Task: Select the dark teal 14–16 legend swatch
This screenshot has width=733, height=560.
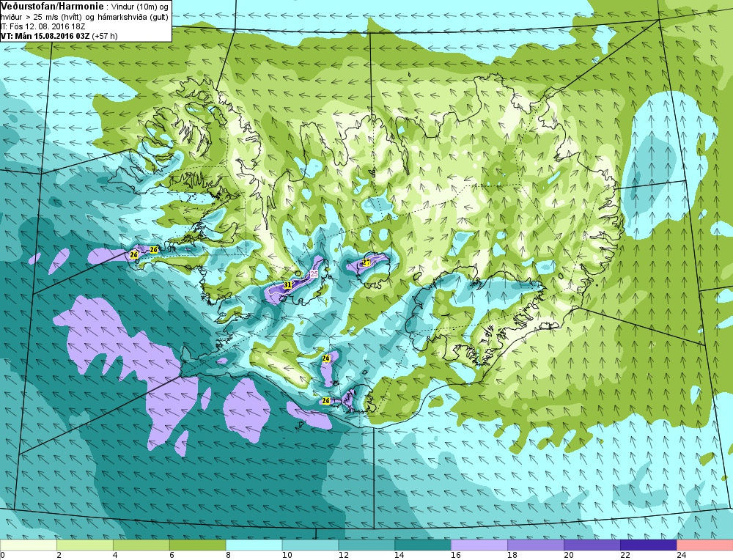Action: pos(423,545)
